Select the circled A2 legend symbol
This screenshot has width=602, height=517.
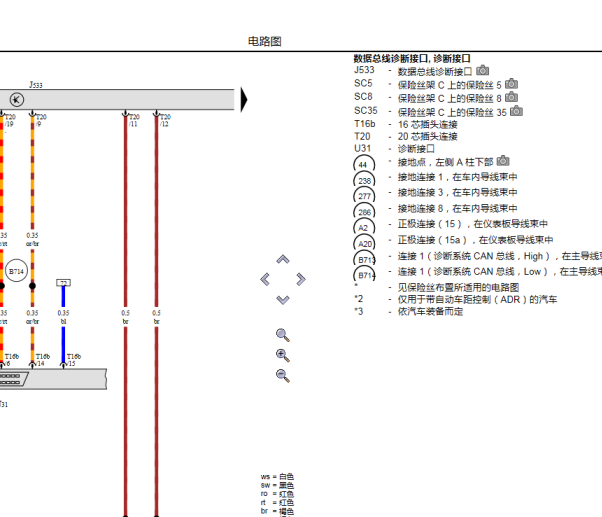pyautogui.click(x=364, y=227)
